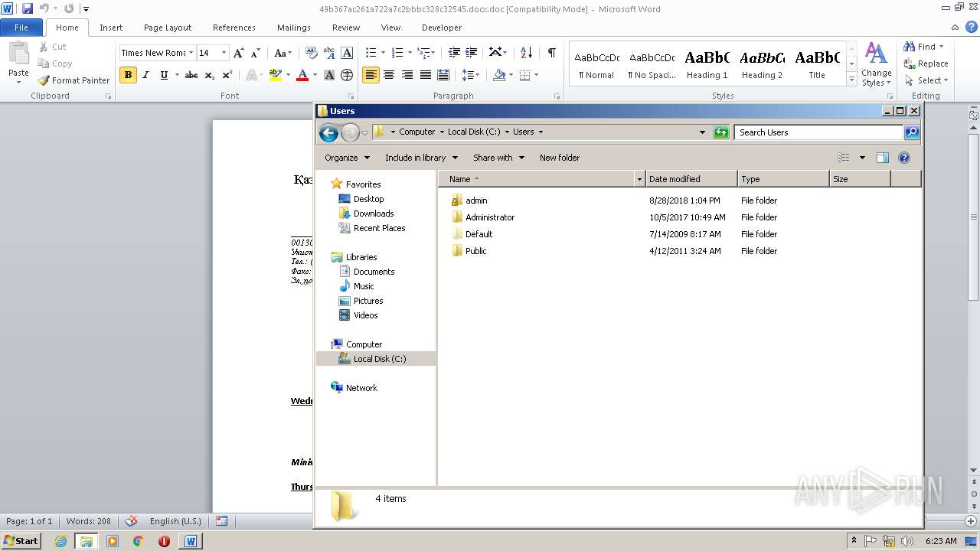
Task: Switch to the Insert tab
Action: click(111, 28)
